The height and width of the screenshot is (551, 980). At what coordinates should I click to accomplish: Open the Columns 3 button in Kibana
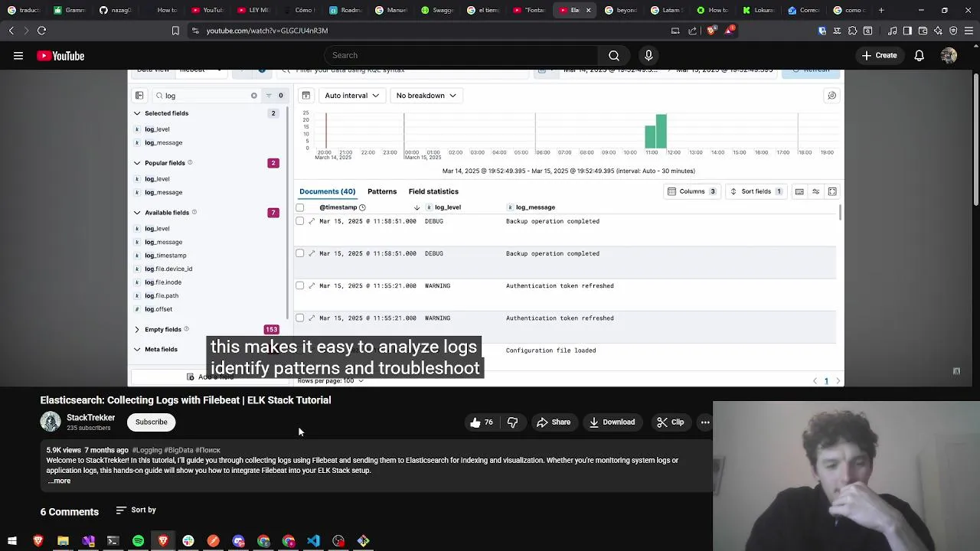[691, 191]
